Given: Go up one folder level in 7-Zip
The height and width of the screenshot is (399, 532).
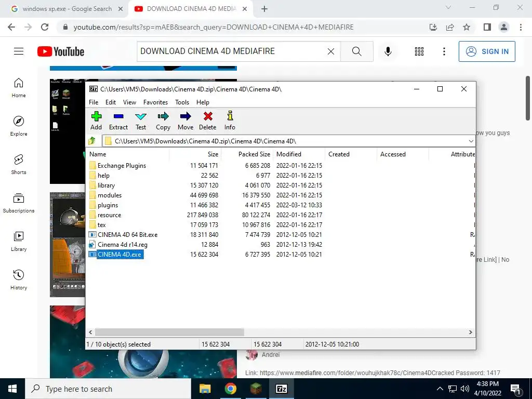Looking at the screenshot, I should click(92, 141).
